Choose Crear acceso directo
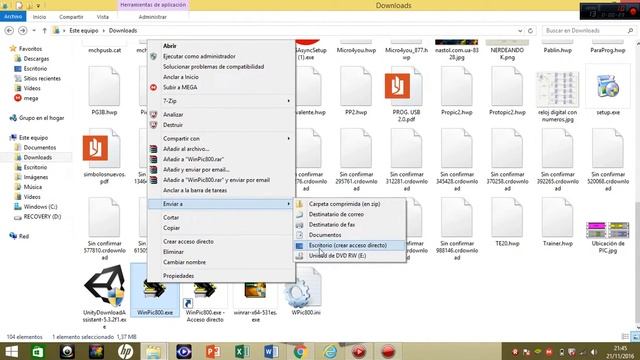 pyautogui.click(x=221, y=242)
